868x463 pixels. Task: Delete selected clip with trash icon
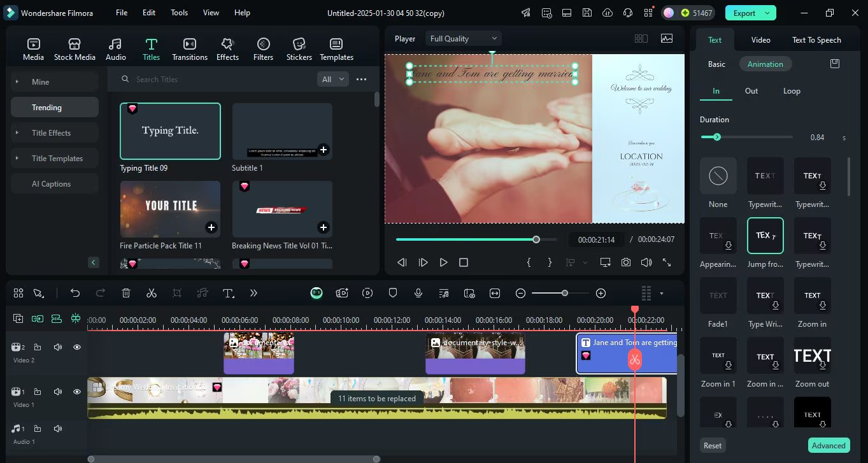(126, 293)
